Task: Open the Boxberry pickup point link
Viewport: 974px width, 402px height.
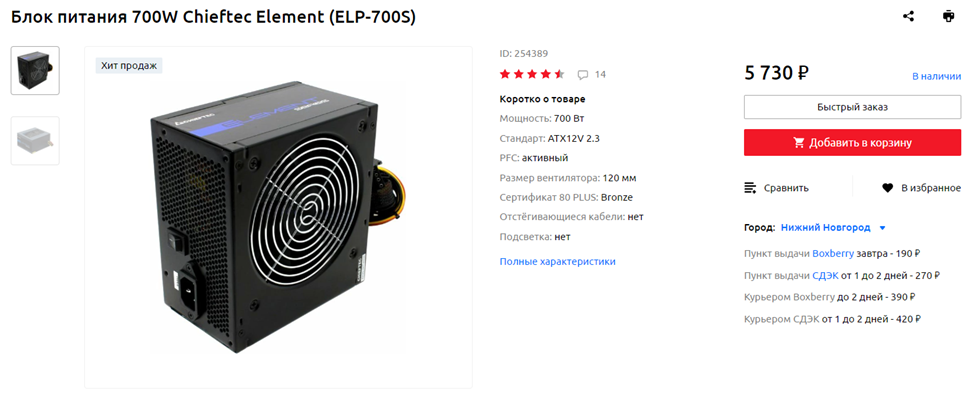Action: point(833,254)
